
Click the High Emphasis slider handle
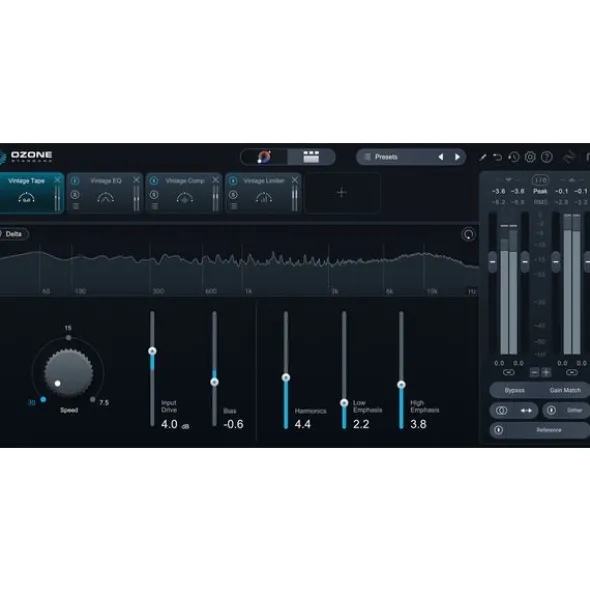(x=401, y=385)
